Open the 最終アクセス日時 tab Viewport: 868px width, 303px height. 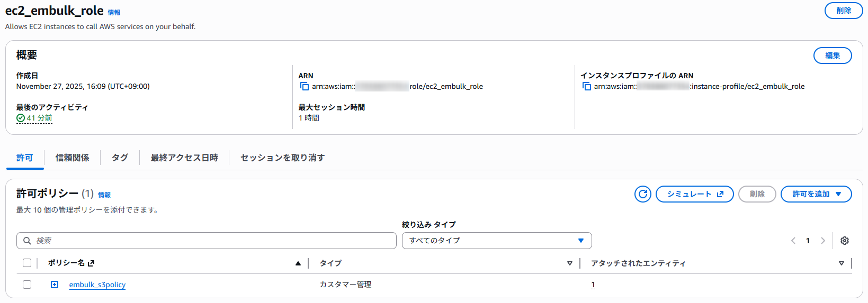click(184, 158)
